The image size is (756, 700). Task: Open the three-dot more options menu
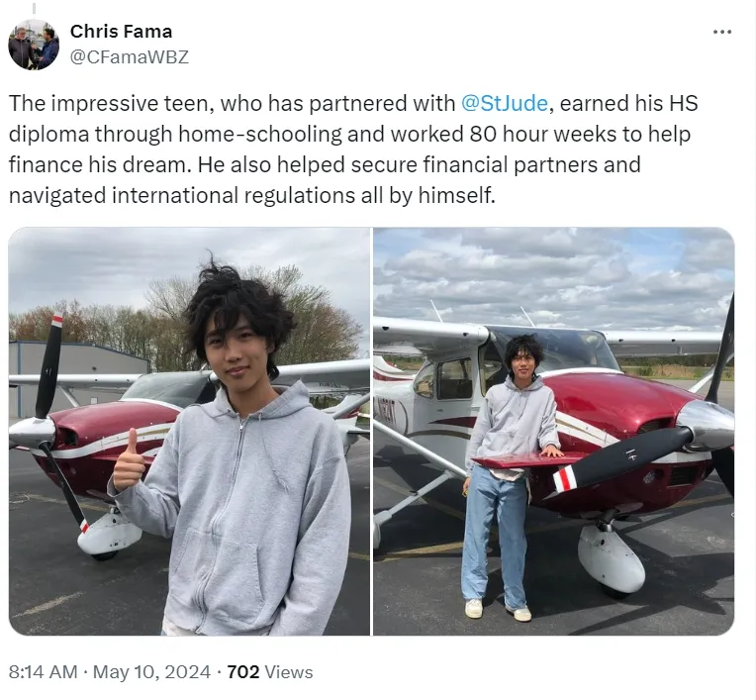[x=721, y=32]
